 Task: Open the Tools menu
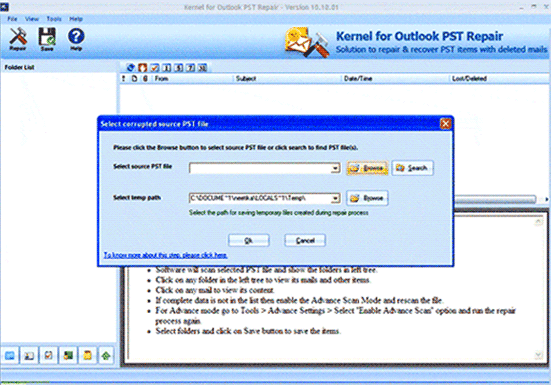coord(54,19)
